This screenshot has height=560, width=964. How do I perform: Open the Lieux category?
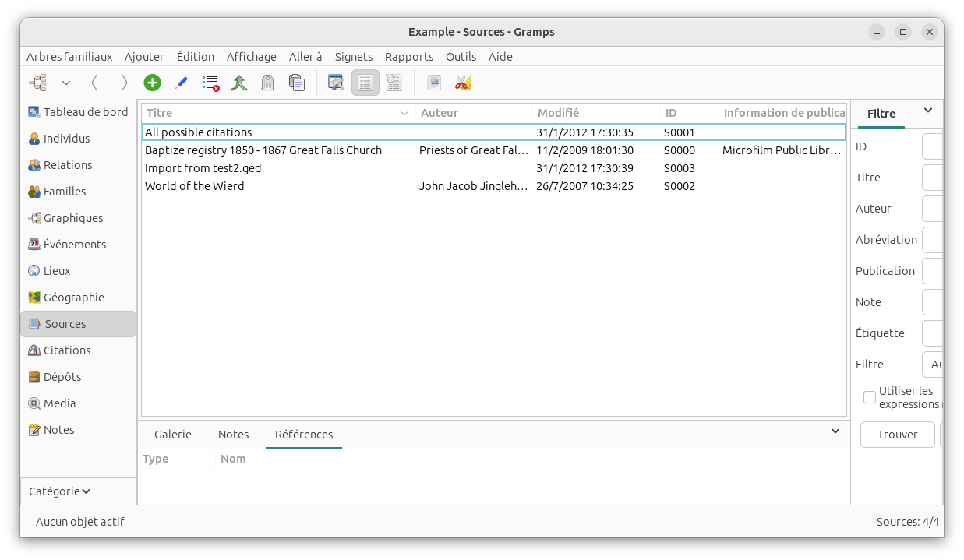coord(78,271)
